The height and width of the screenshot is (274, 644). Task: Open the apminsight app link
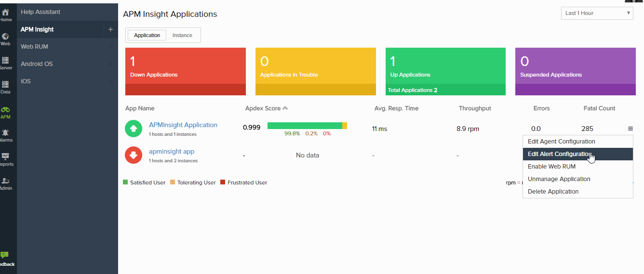[x=171, y=151]
